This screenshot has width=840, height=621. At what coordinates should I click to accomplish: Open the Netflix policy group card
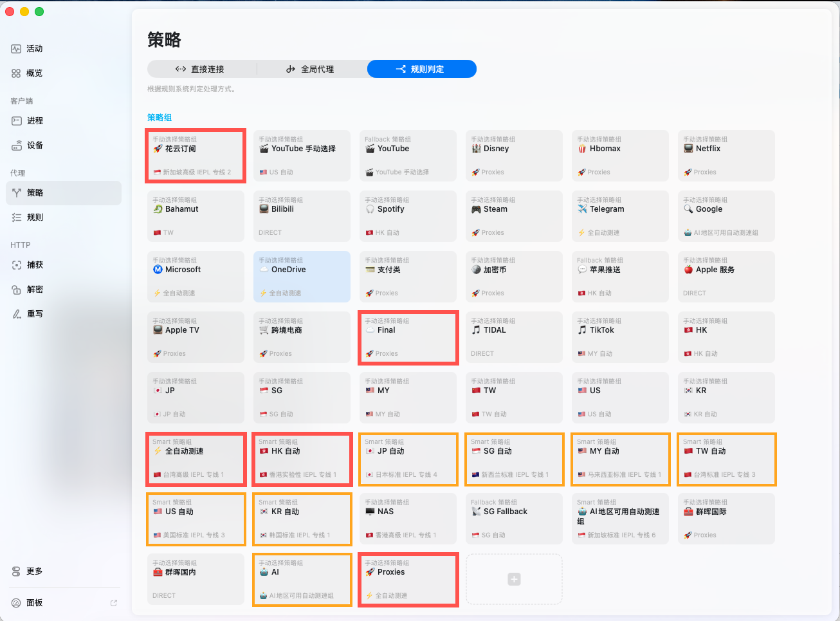[x=726, y=156]
